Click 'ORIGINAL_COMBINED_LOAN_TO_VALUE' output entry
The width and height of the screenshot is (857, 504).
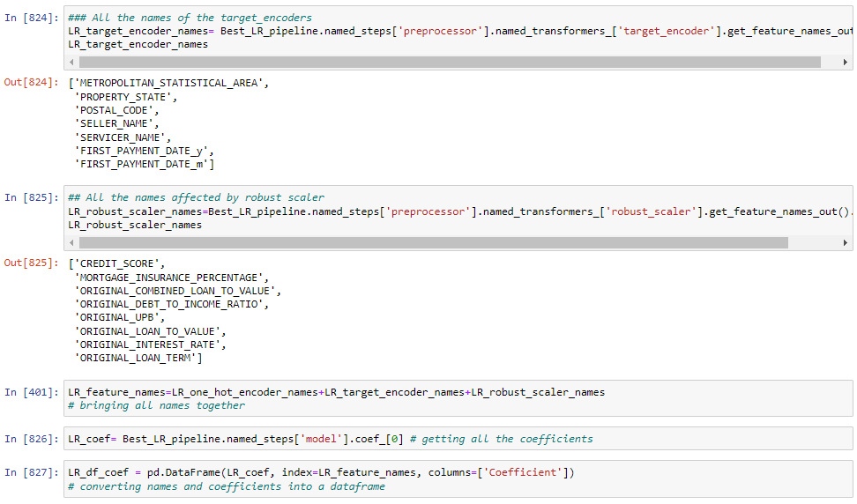tap(175, 291)
